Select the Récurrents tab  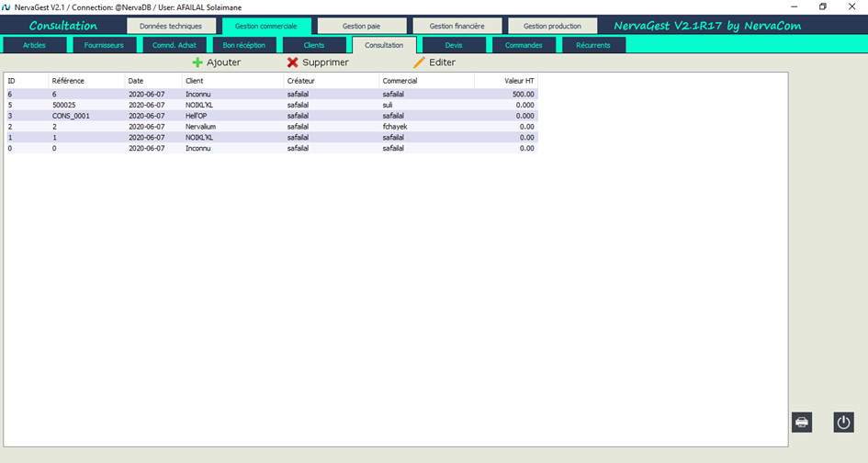coord(593,45)
